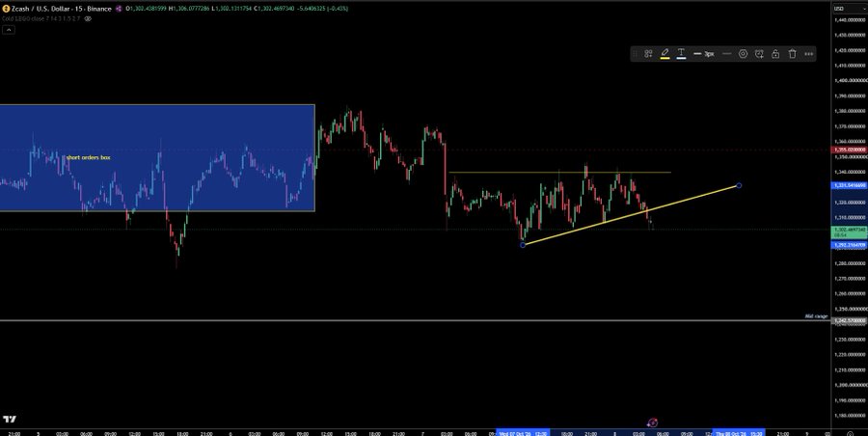Viewport: 868px width, 436px height.
Task: Click the red 1,355 price label
Action: click(849, 150)
